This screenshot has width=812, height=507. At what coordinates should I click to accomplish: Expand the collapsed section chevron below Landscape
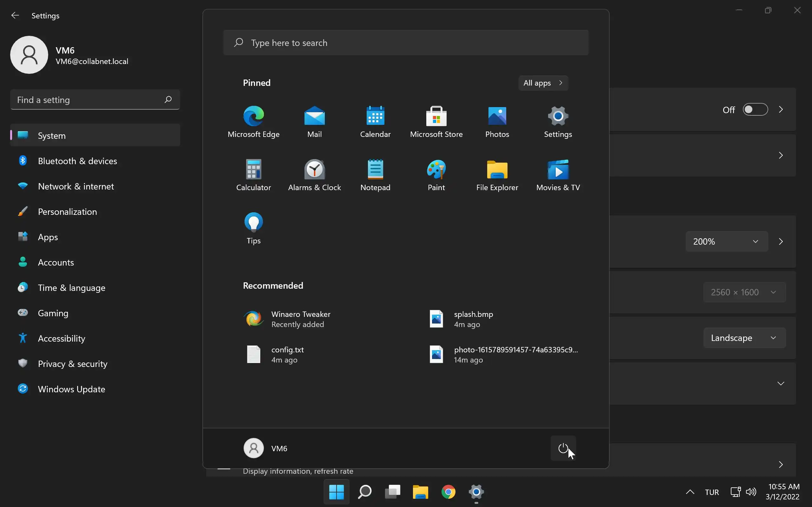781,383
